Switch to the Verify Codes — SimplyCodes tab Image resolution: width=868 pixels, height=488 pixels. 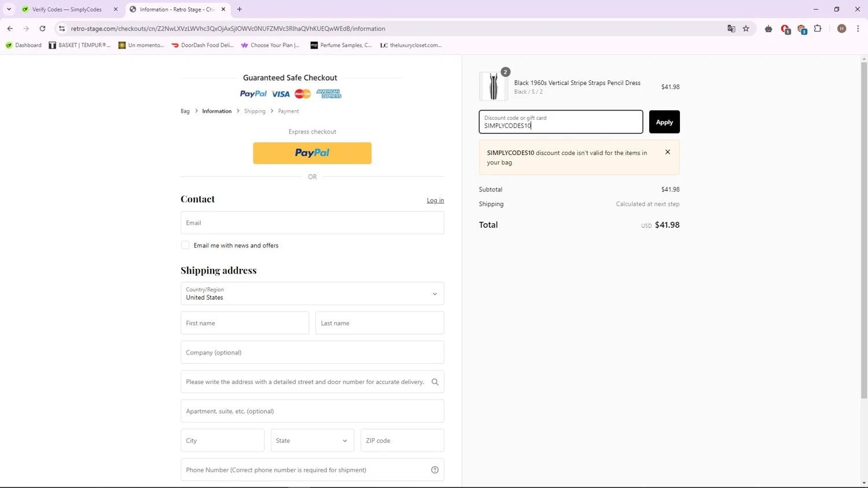pos(67,9)
